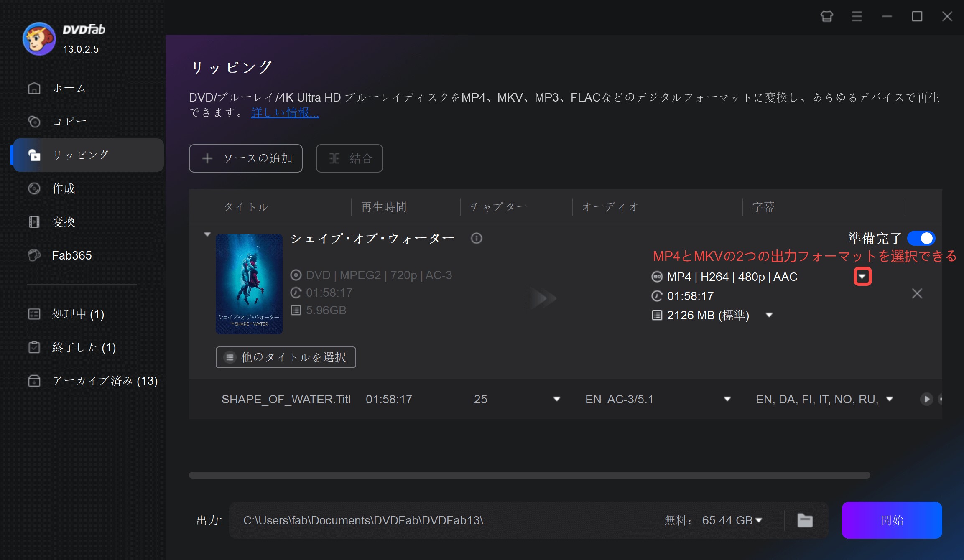Screen dimensions: 964x560
Task: Click the Fab365 globe icon
Action: click(x=34, y=255)
